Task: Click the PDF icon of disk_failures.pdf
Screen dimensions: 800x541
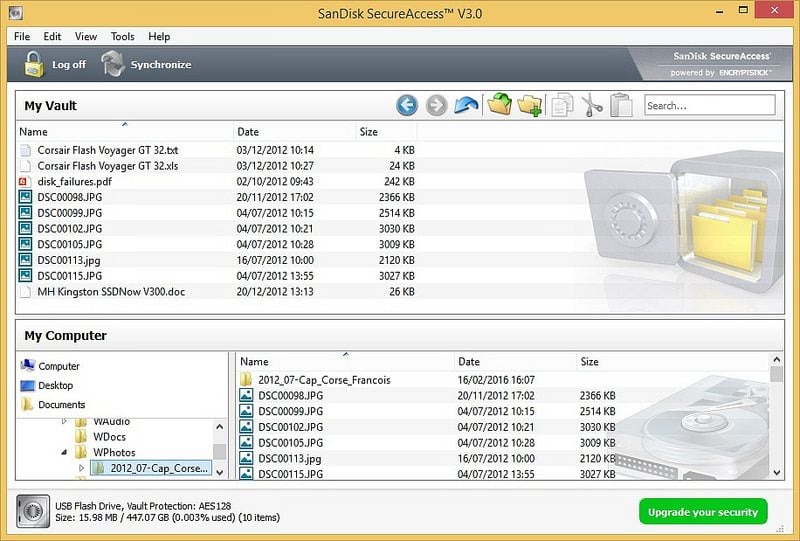Action: [23, 182]
